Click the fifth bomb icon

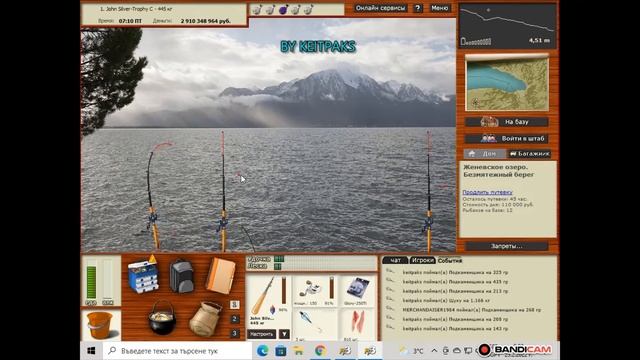(308, 9)
